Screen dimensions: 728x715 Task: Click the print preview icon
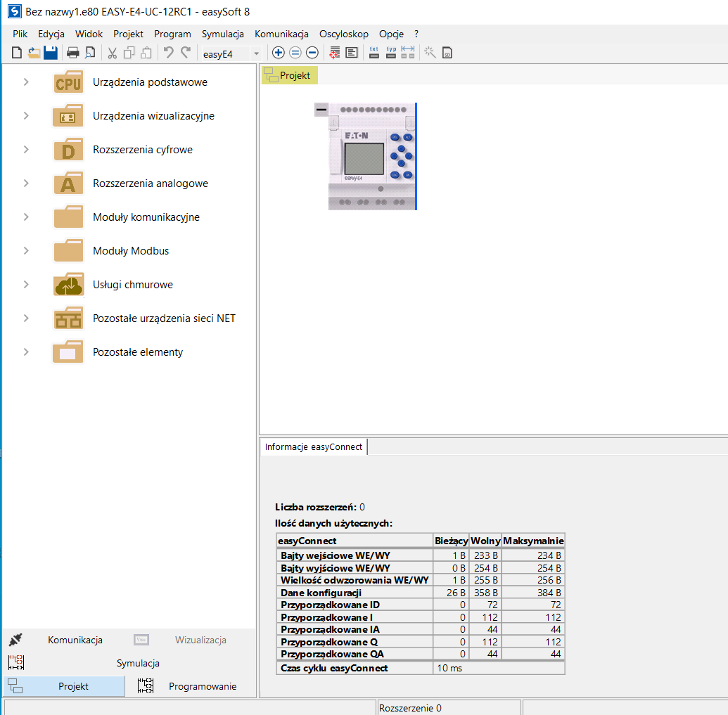point(90,53)
